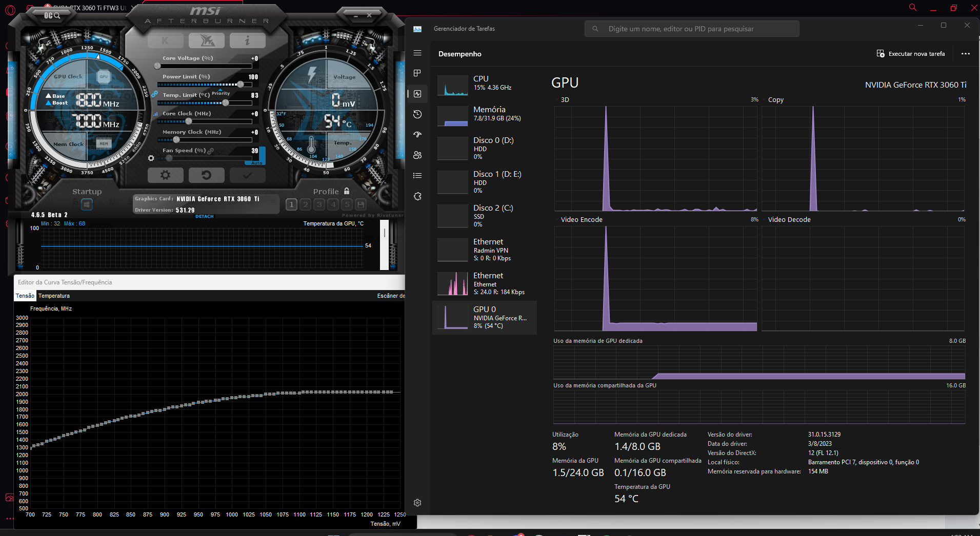This screenshot has width=980, height=536.
Task: Click the save profile floppy icon
Action: [361, 204]
